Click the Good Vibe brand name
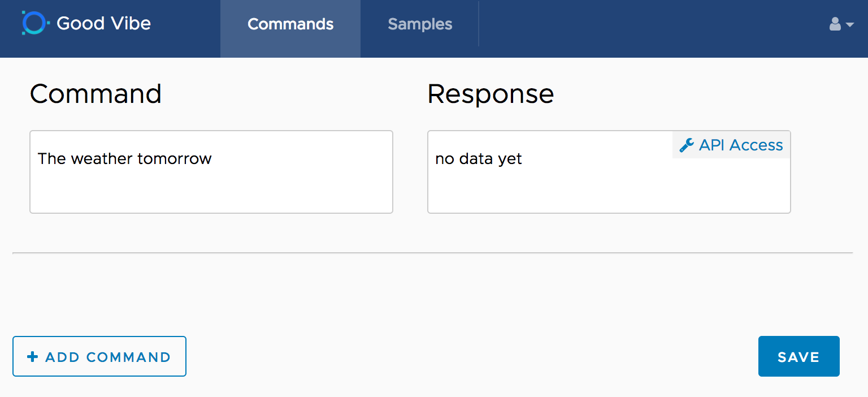The height and width of the screenshot is (397, 868). click(x=104, y=23)
